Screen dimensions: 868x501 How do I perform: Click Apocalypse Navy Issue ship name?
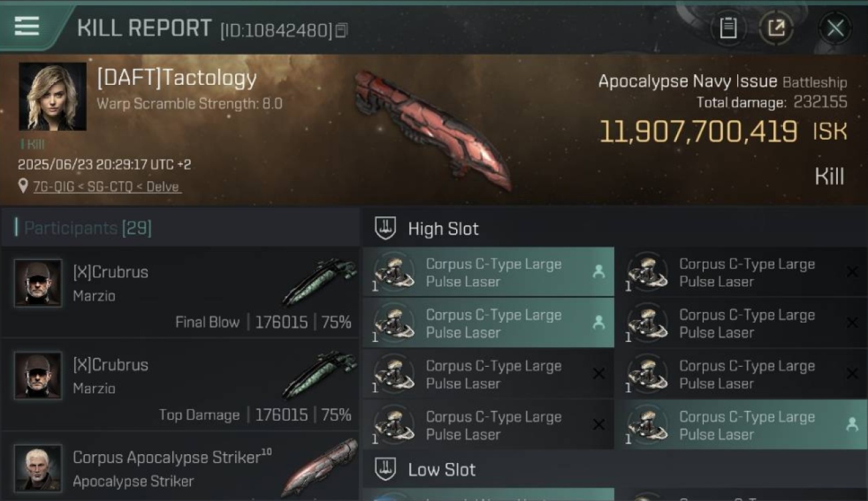688,81
